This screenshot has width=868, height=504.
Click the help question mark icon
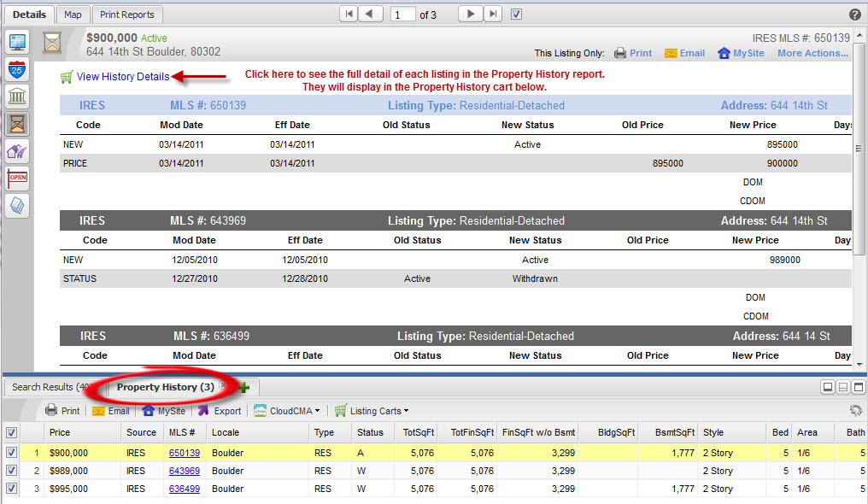click(x=855, y=15)
